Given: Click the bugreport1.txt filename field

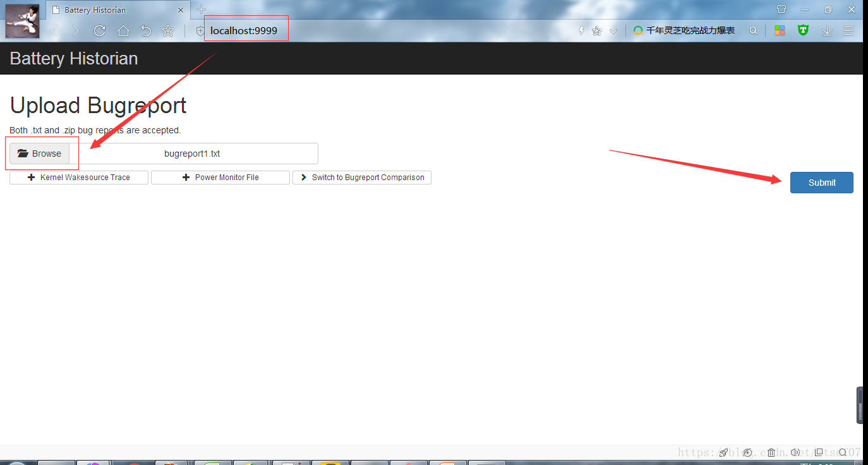Looking at the screenshot, I should pyautogui.click(x=193, y=154).
